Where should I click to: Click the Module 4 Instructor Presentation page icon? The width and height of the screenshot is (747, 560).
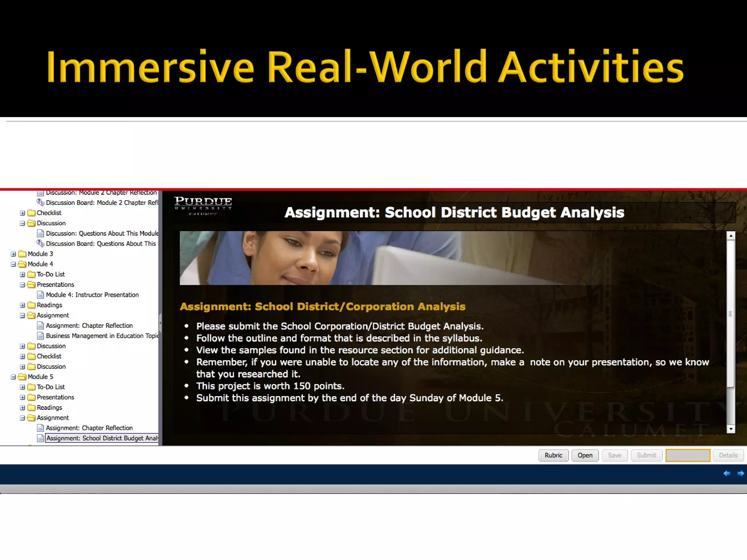click(x=40, y=295)
